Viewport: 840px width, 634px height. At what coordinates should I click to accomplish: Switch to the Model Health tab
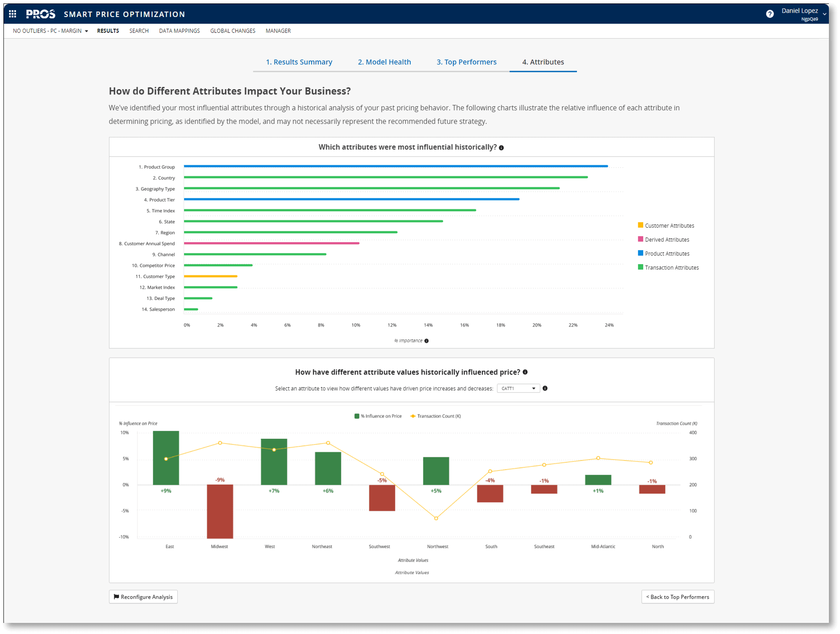tap(384, 62)
